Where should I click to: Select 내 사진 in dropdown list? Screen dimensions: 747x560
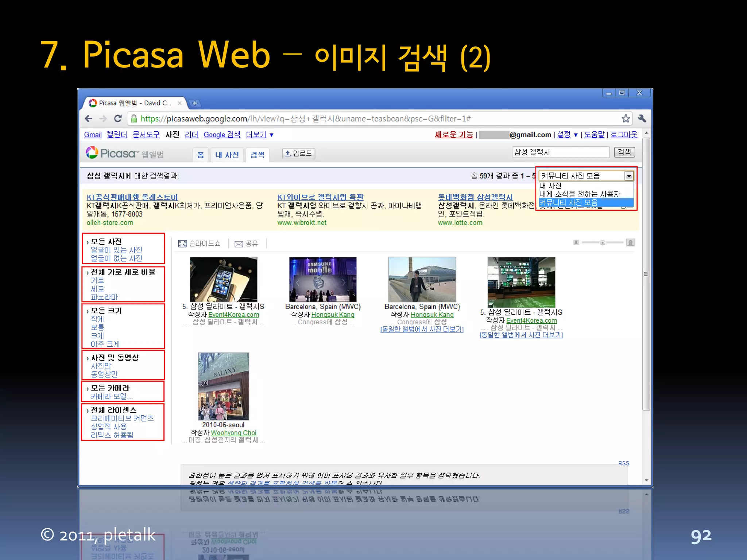tap(550, 186)
